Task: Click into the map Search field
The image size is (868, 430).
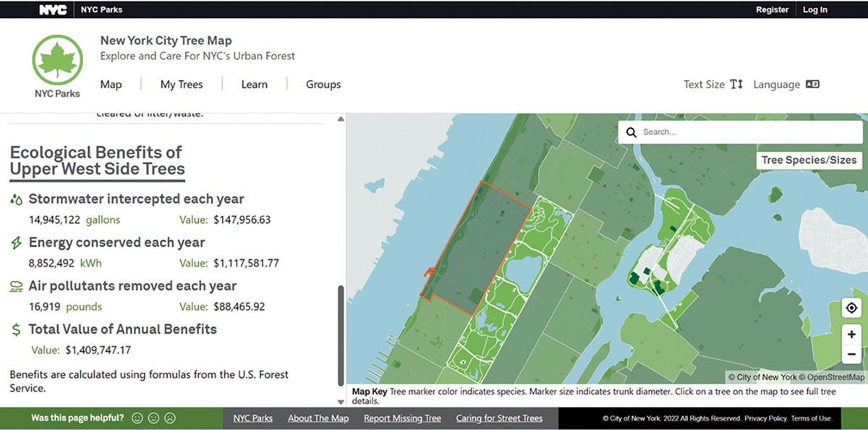Action: click(739, 132)
